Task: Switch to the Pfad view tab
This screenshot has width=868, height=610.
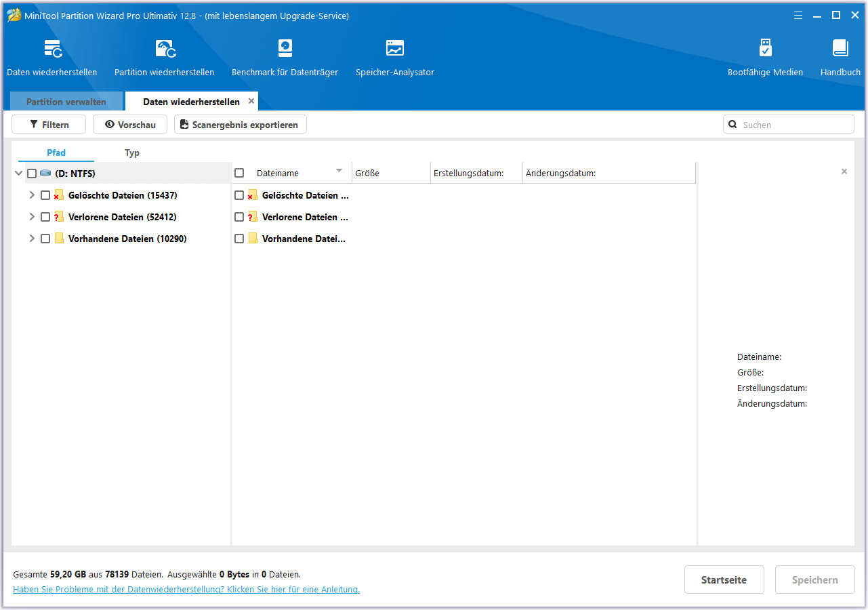Action: (x=56, y=153)
